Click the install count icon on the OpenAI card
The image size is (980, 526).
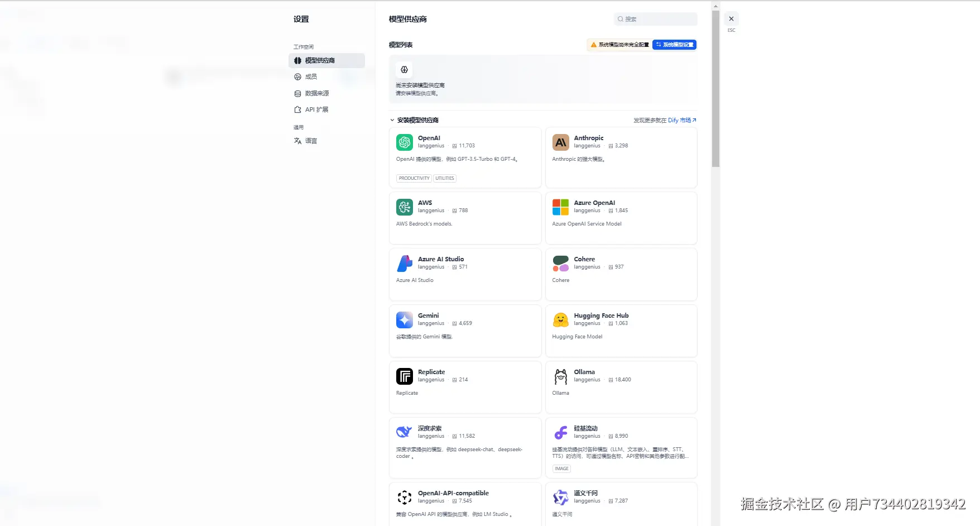pyautogui.click(x=454, y=146)
